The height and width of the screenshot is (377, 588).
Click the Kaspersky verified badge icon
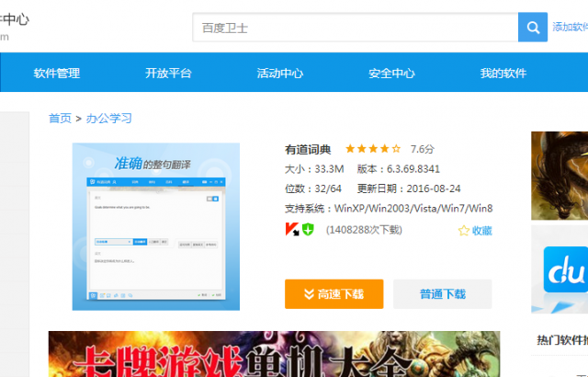point(292,229)
